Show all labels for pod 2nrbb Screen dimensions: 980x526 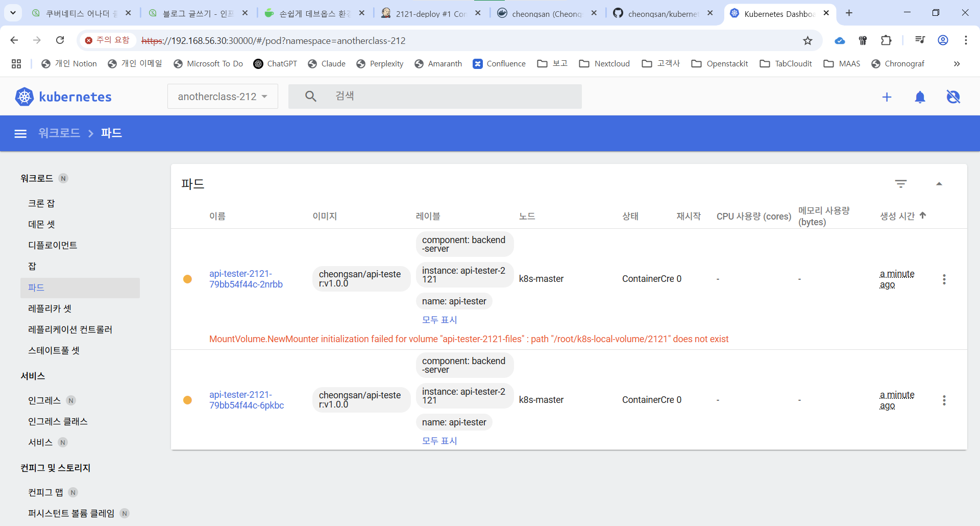439,320
